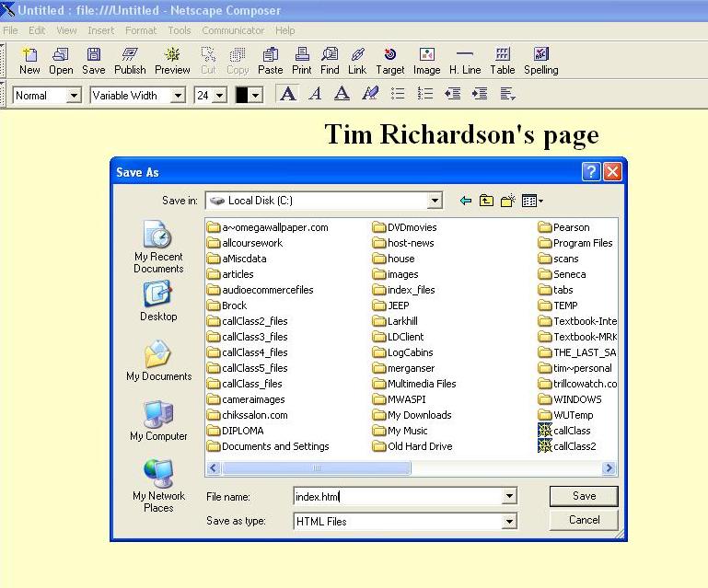Click the remove all styles icon
Image resolution: width=708 pixels, height=588 pixels.
[370, 94]
